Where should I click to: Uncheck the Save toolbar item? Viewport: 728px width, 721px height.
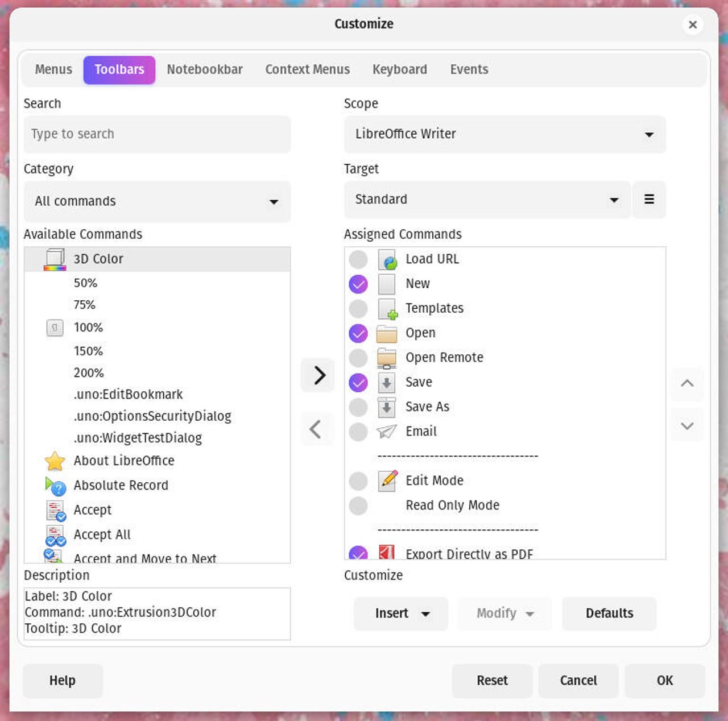coord(358,383)
